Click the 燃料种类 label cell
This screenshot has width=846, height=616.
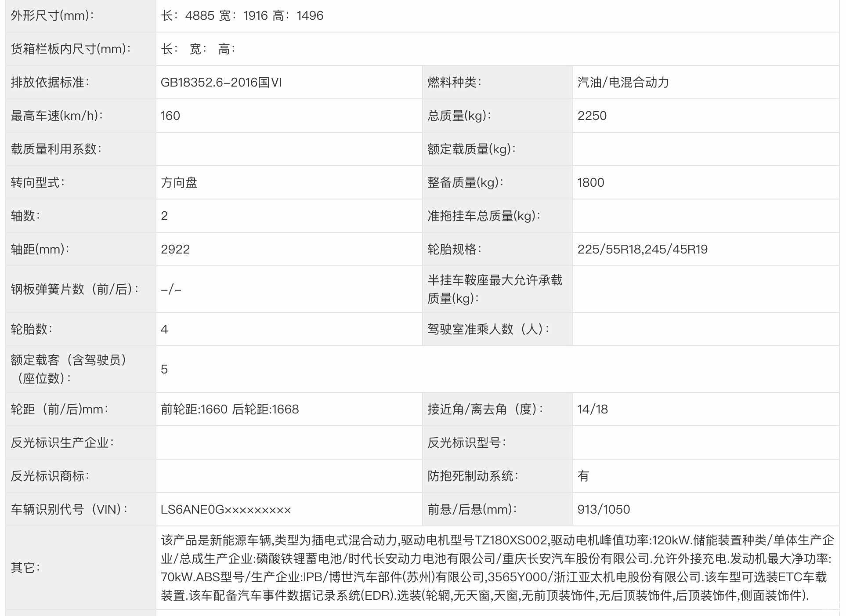click(454, 83)
